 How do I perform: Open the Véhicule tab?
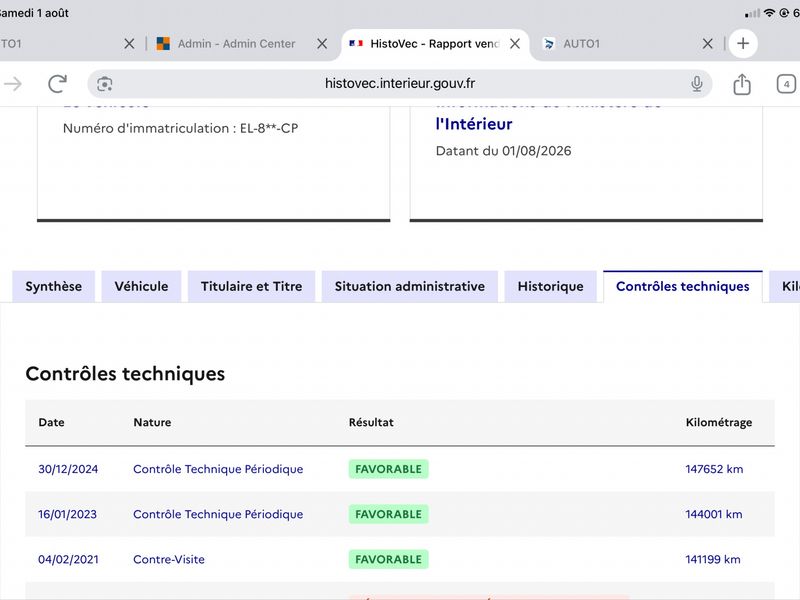tap(141, 287)
